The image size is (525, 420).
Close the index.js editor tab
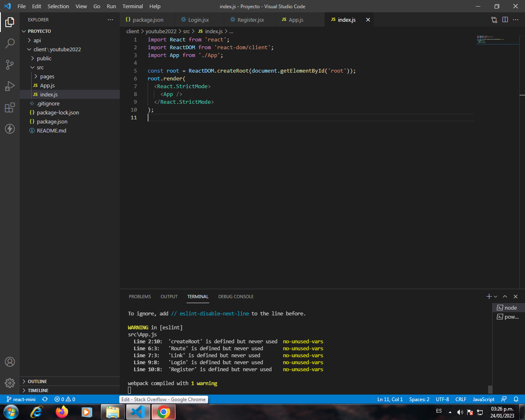pos(368,20)
